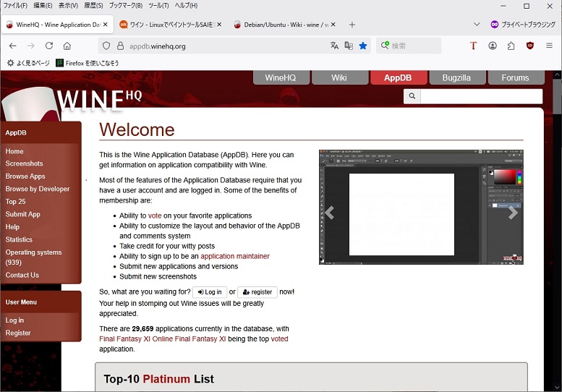Switch to the Bugzilla site tab

[457, 77]
